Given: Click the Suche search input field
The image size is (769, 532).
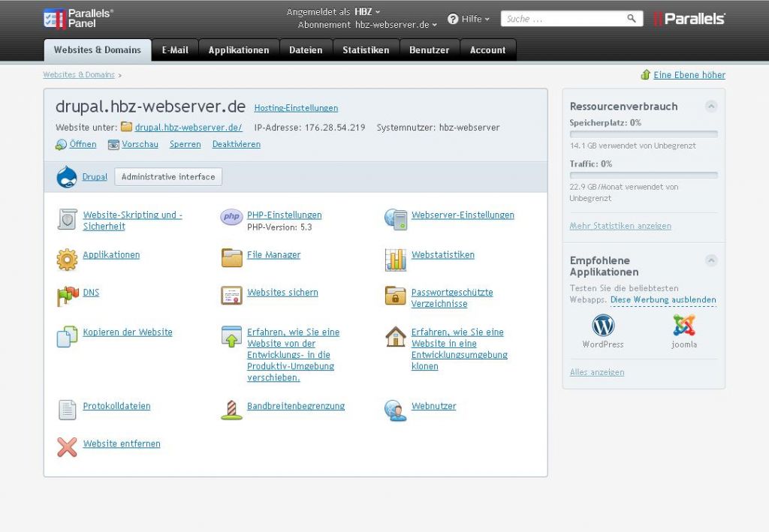Looking at the screenshot, I should [x=565, y=19].
